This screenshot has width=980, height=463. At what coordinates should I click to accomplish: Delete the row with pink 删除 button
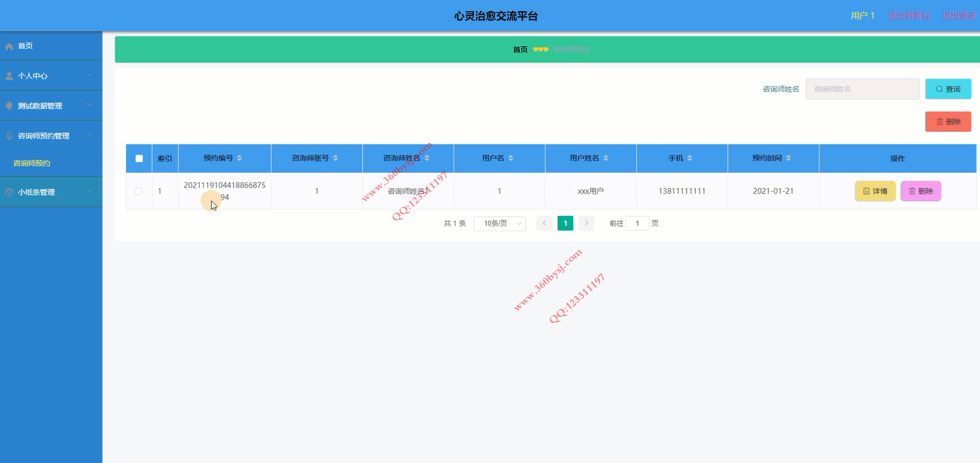point(921,191)
